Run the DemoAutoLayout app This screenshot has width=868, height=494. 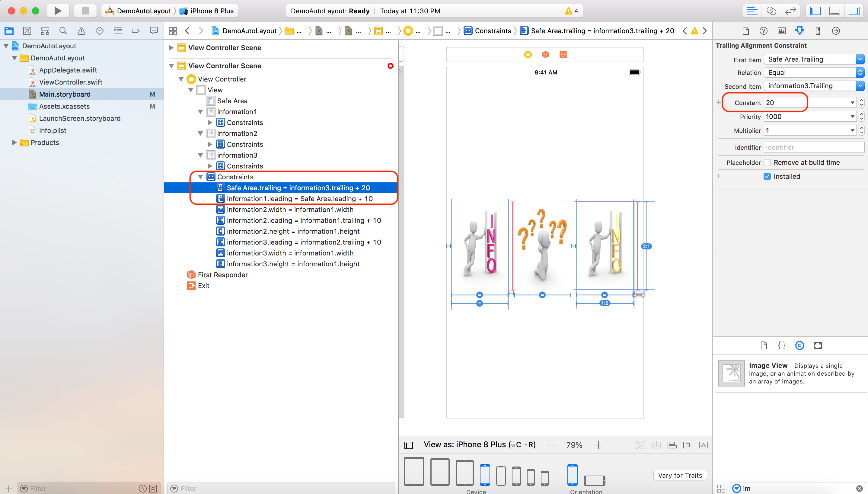pyautogui.click(x=58, y=11)
